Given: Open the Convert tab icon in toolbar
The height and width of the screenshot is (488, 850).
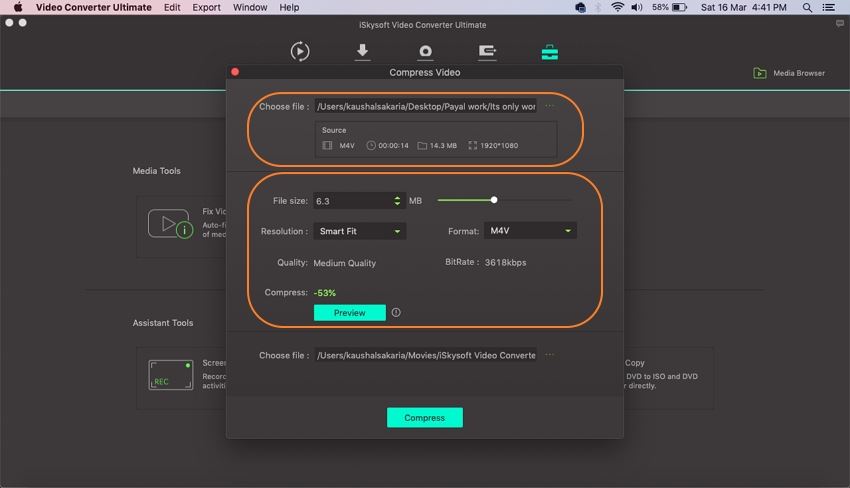Looking at the screenshot, I should point(300,51).
